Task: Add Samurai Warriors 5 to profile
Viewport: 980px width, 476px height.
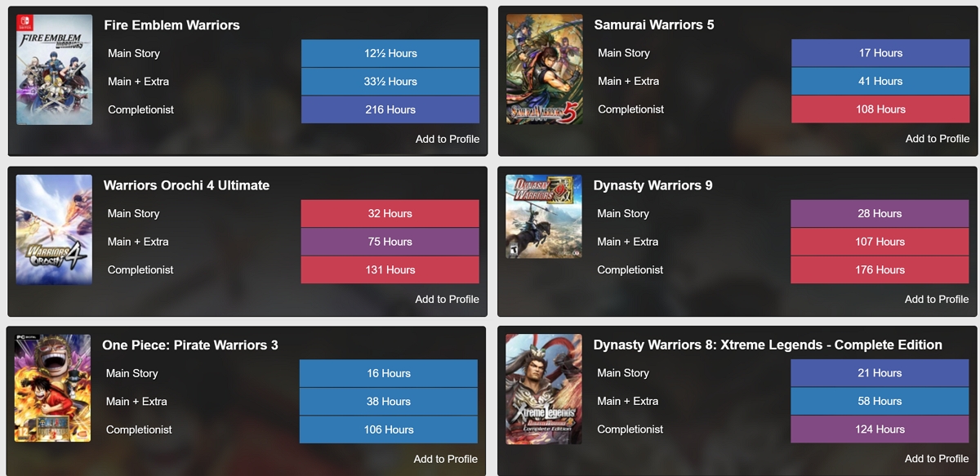Action: [x=938, y=139]
